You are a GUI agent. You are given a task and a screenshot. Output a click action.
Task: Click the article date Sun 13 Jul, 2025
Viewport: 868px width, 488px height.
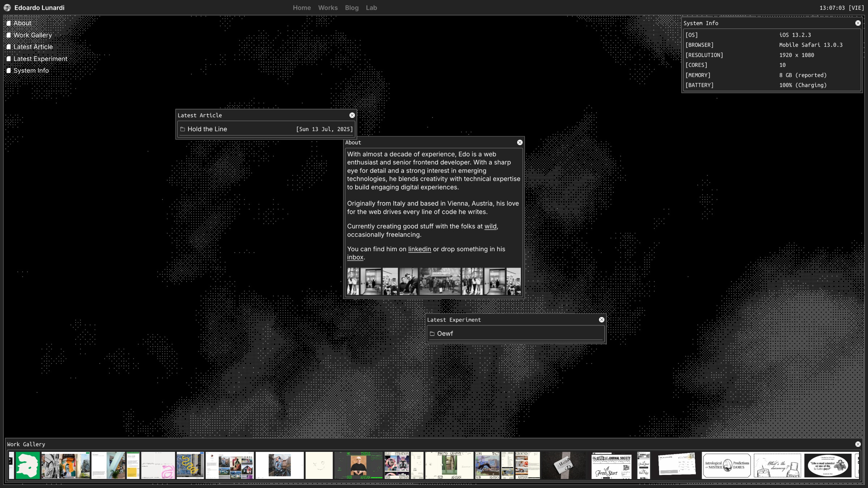324,129
